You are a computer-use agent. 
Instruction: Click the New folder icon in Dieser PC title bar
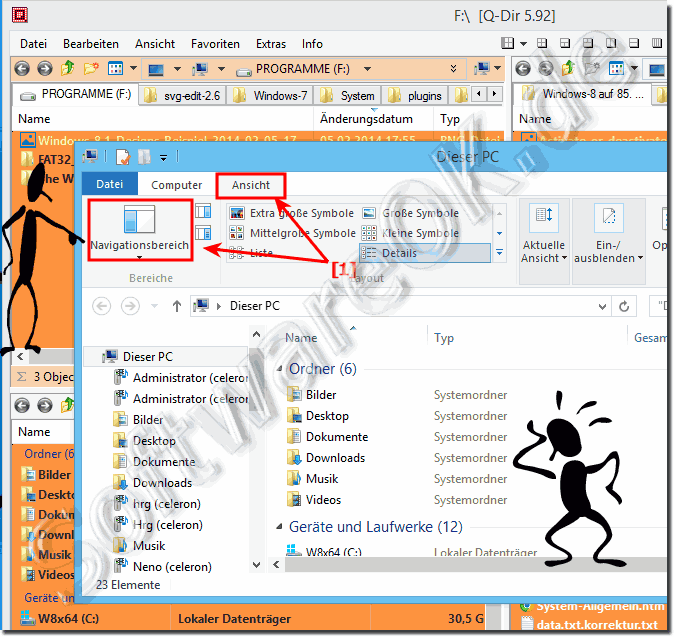(144, 157)
